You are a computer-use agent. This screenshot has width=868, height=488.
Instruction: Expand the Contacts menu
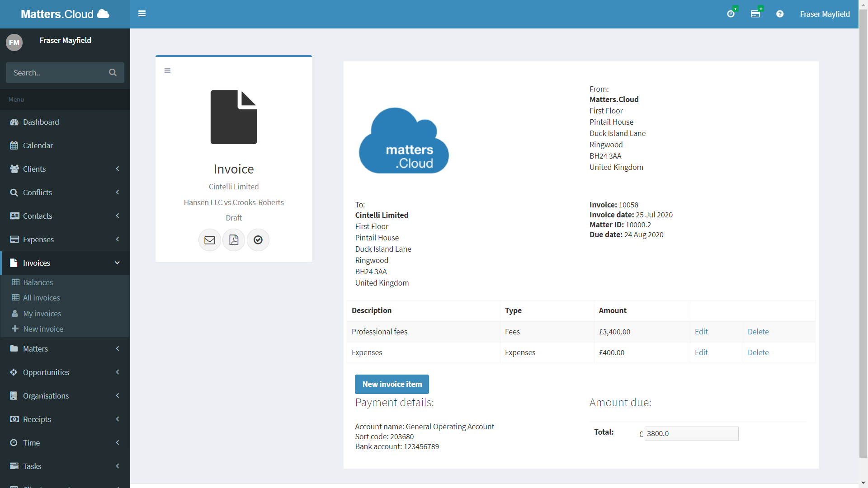(x=65, y=216)
